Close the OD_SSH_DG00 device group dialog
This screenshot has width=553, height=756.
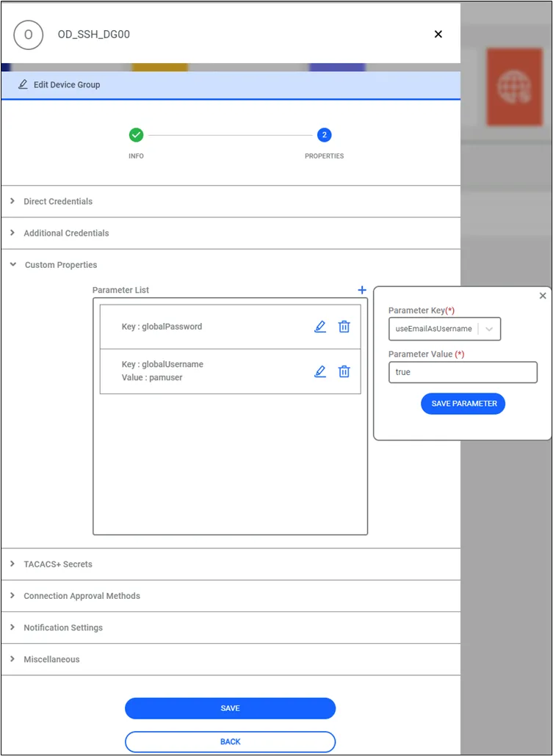(x=438, y=34)
